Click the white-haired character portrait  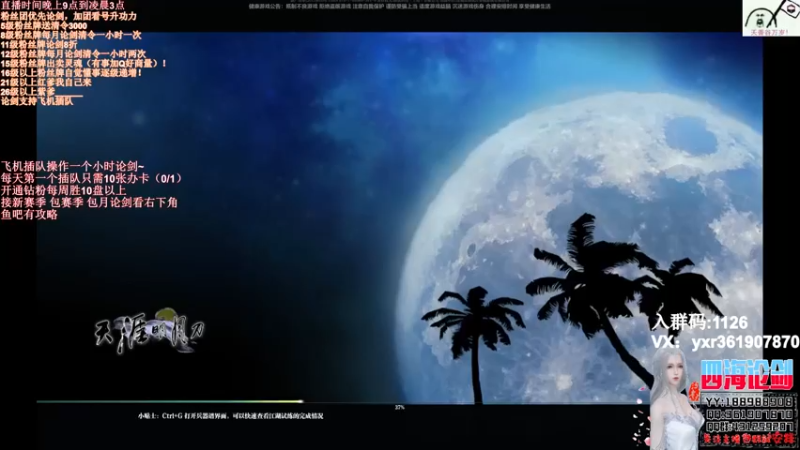[x=677, y=400]
